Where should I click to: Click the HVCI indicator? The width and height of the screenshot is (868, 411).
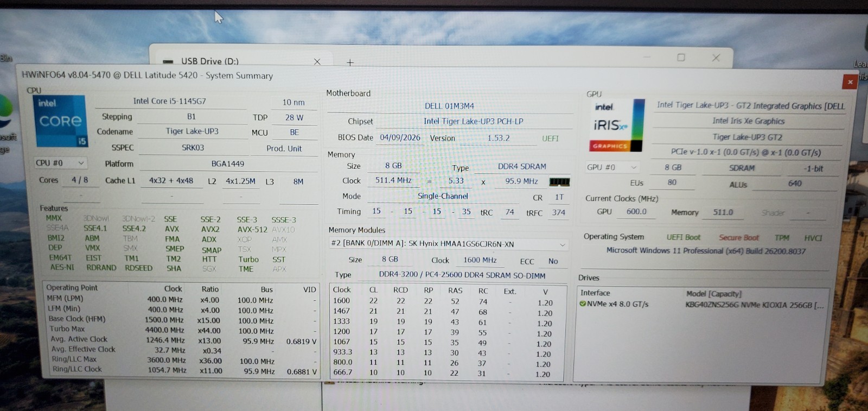tap(813, 238)
